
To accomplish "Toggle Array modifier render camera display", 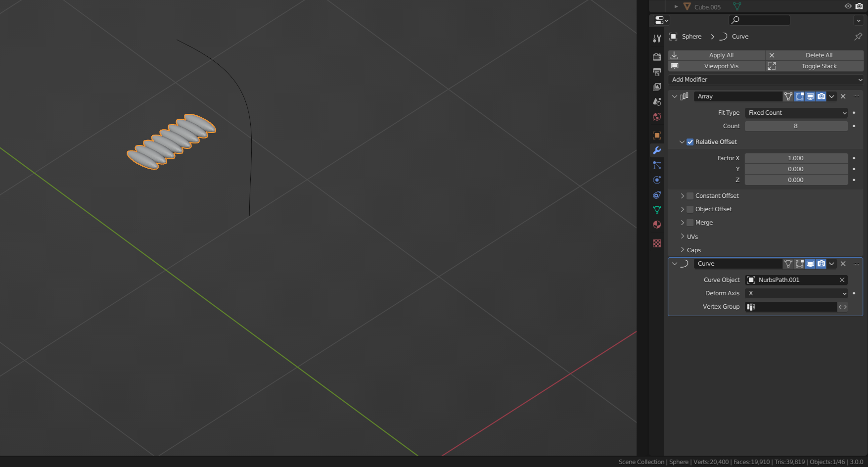I will coord(821,96).
